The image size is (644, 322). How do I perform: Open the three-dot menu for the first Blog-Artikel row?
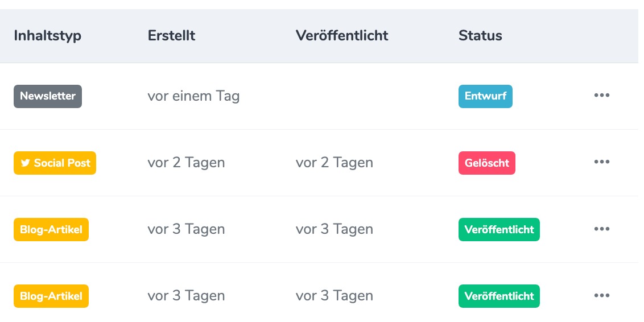pos(601,229)
